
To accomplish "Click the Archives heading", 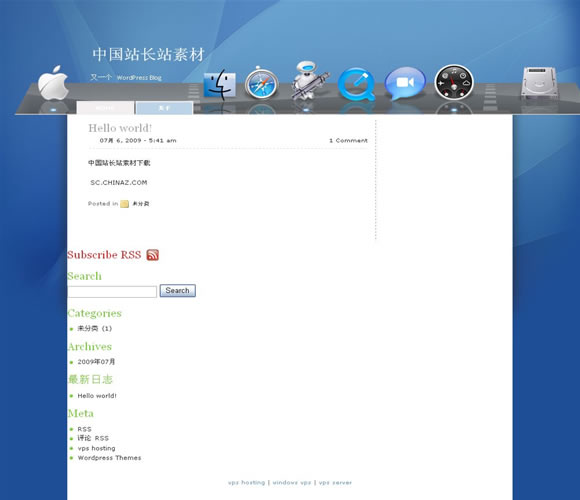I will [90, 347].
